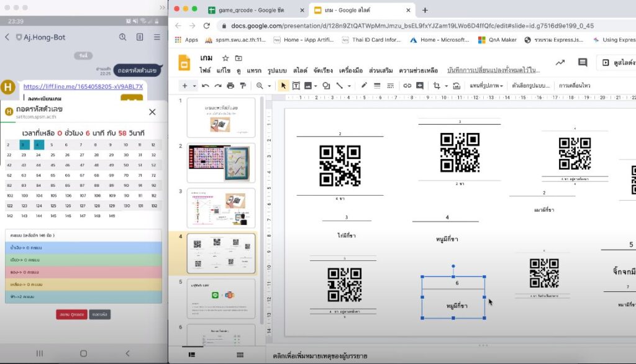This screenshot has width=636, height=364.
Task: Open the การเคลื่อนไหว motion button
Action: point(575,86)
